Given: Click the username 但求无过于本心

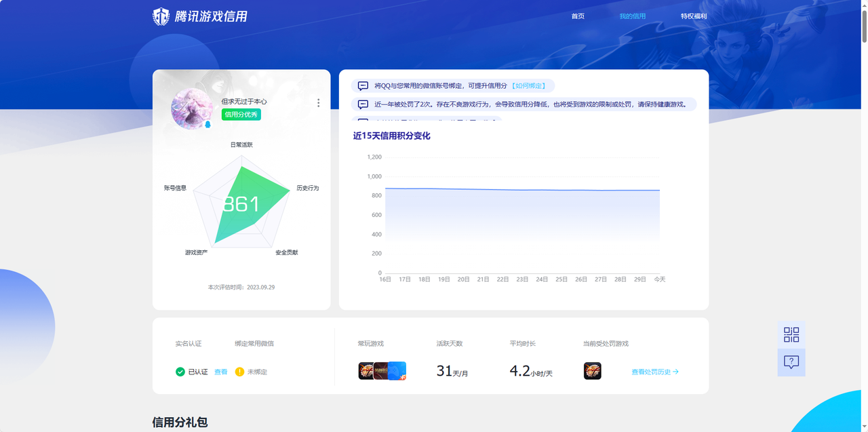Looking at the screenshot, I should click(x=244, y=102).
